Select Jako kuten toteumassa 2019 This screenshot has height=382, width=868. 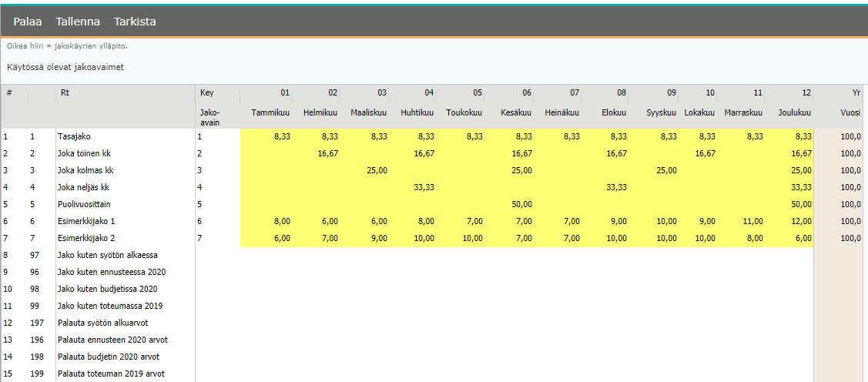click(107, 306)
